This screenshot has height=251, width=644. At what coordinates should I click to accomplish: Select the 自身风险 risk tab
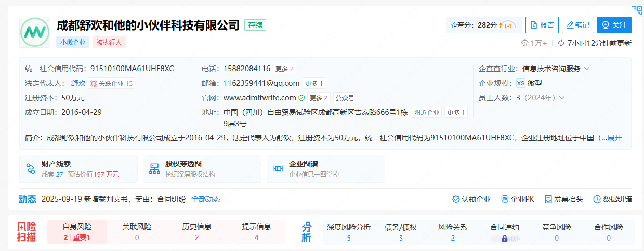77,232
